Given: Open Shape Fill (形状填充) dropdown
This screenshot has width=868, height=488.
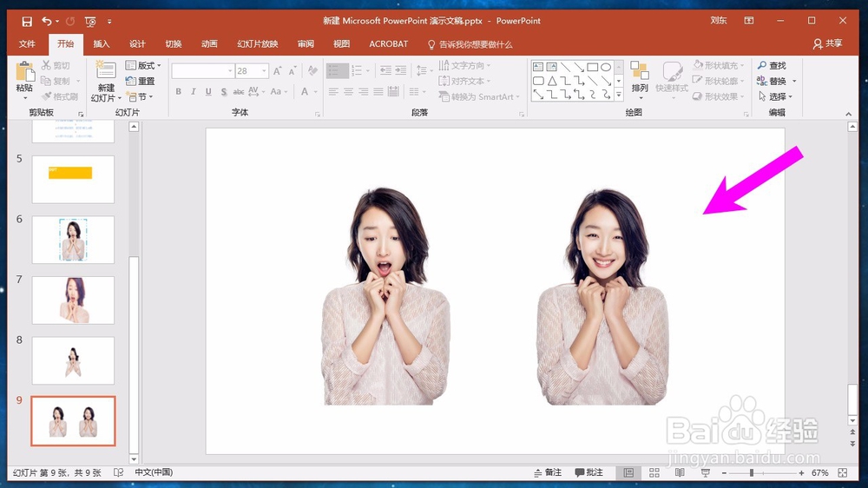Looking at the screenshot, I should click(719, 65).
